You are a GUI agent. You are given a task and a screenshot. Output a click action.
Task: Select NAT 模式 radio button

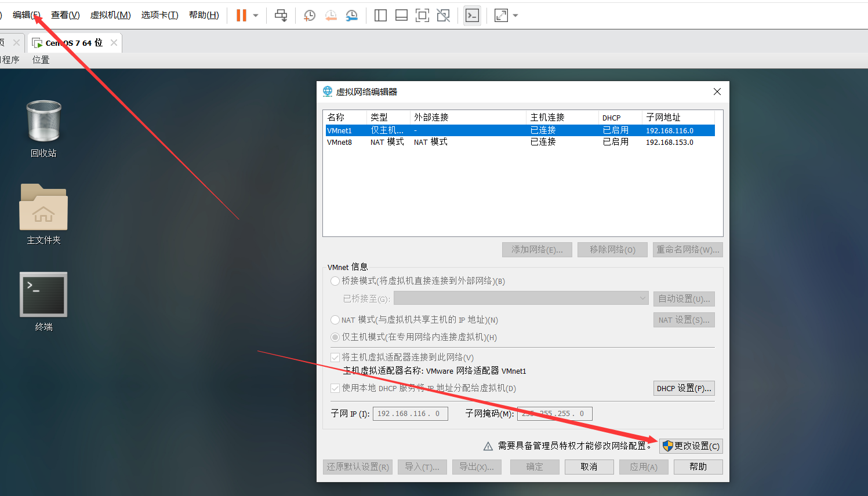coord(335,320)
